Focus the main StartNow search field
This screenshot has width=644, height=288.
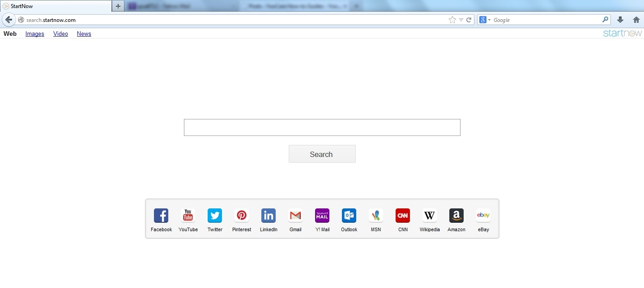322,127
